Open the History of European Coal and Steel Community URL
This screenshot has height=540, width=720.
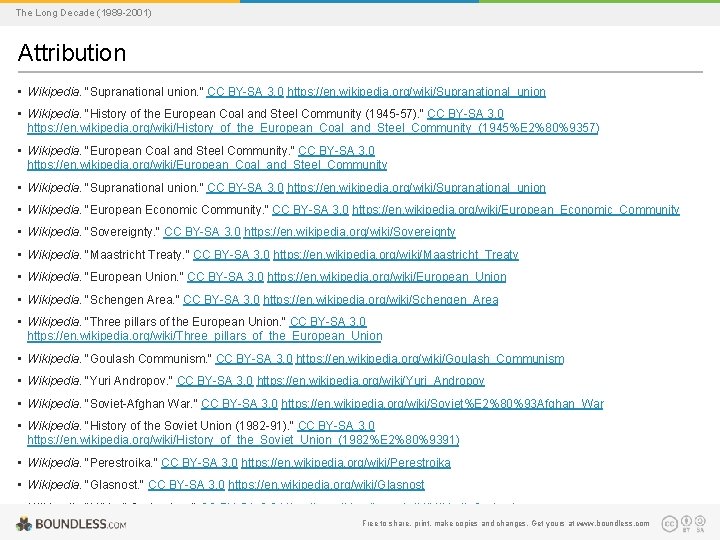[313, 128]
